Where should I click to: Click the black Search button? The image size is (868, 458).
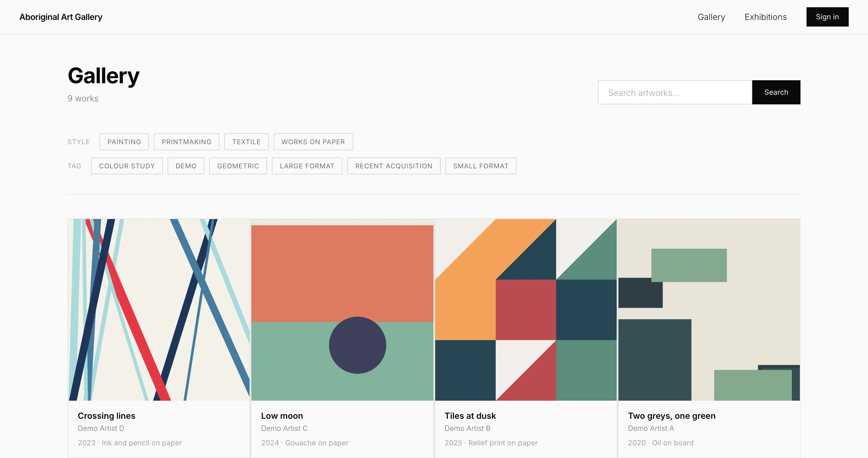[x=776, y=92]
